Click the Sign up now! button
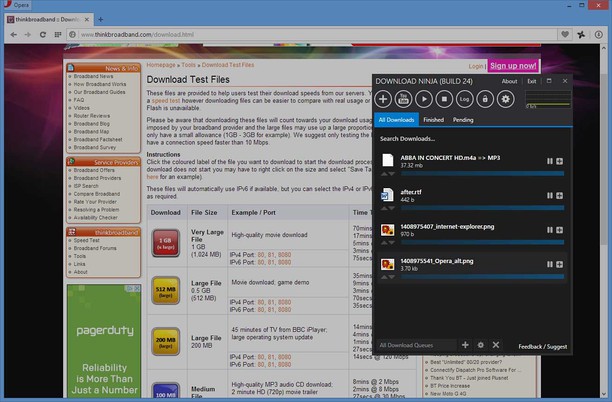This screenshot has width=612, height=402. [x=513, y=66]
